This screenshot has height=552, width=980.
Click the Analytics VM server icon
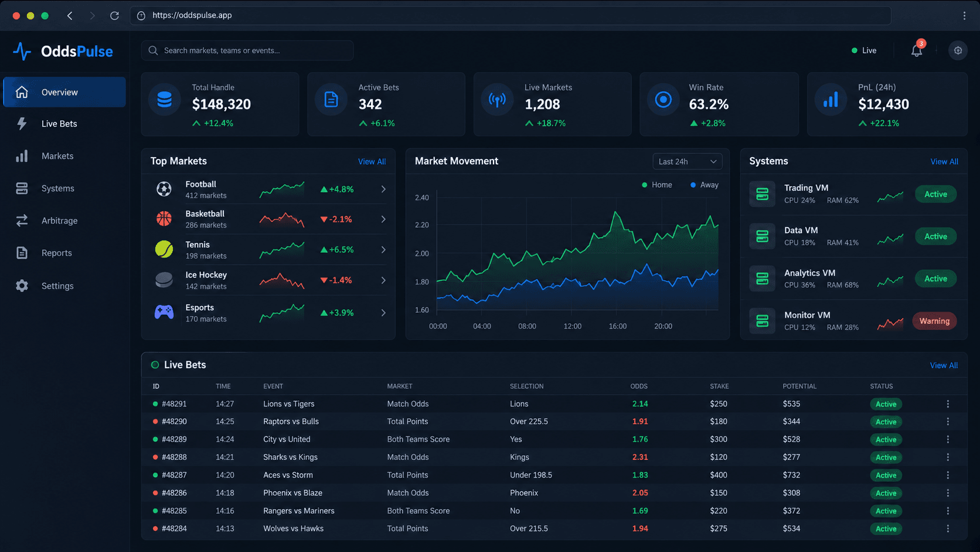point(762,279)
